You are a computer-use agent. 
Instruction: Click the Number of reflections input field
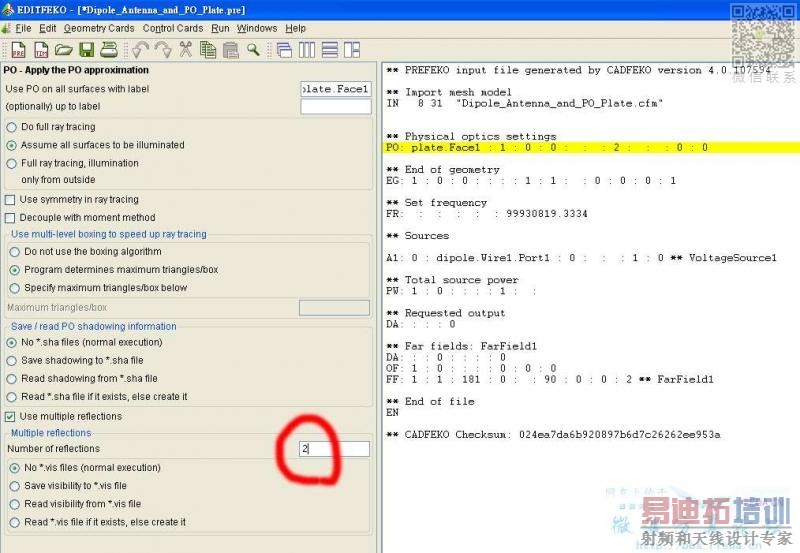pos(335,449)
